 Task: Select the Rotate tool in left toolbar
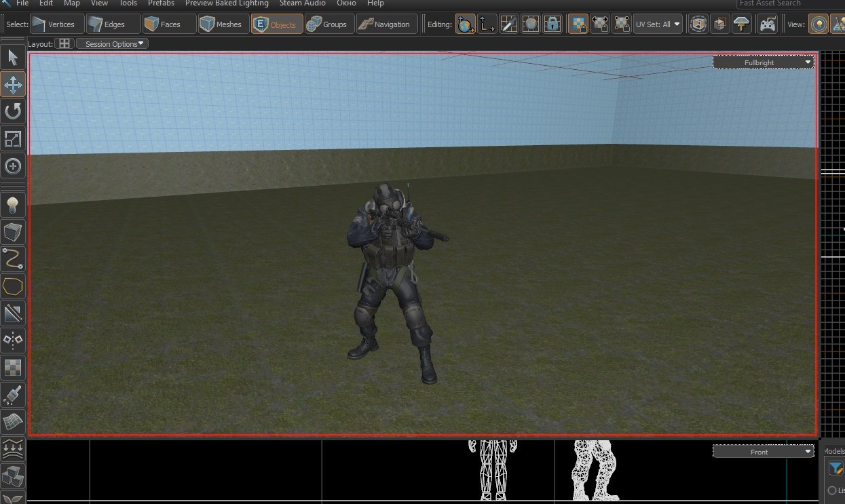(13, 111)
